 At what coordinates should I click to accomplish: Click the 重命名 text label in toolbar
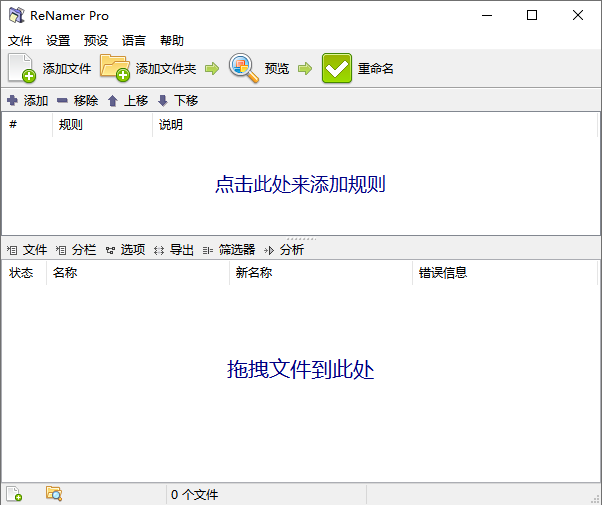click(x=375, y=69)
